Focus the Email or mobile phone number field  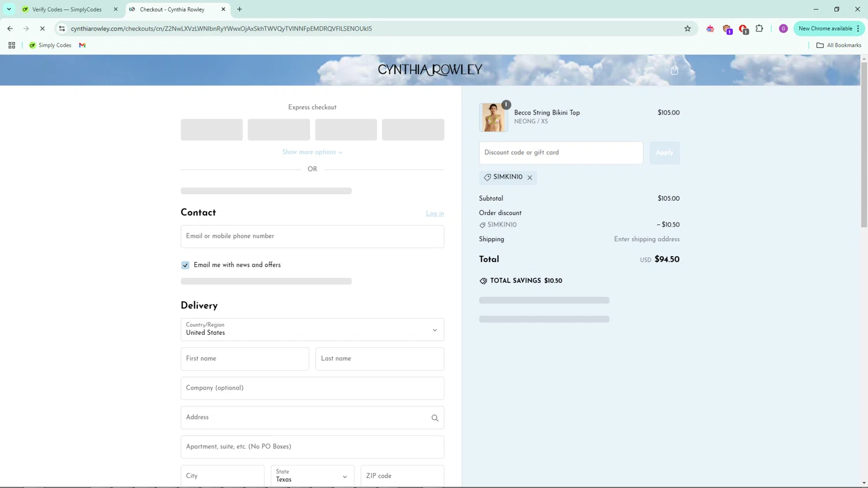click(x=312, y=236)
